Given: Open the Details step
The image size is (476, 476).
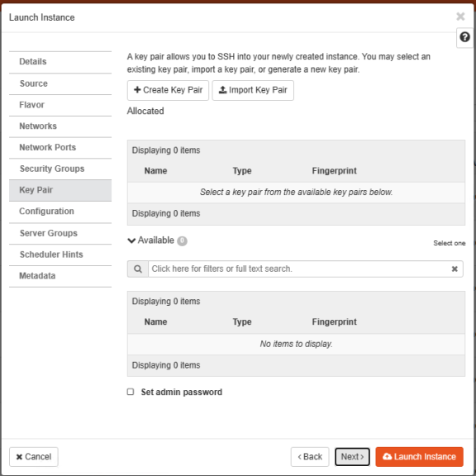Looking at the screenshot, I should coord(60,62).
